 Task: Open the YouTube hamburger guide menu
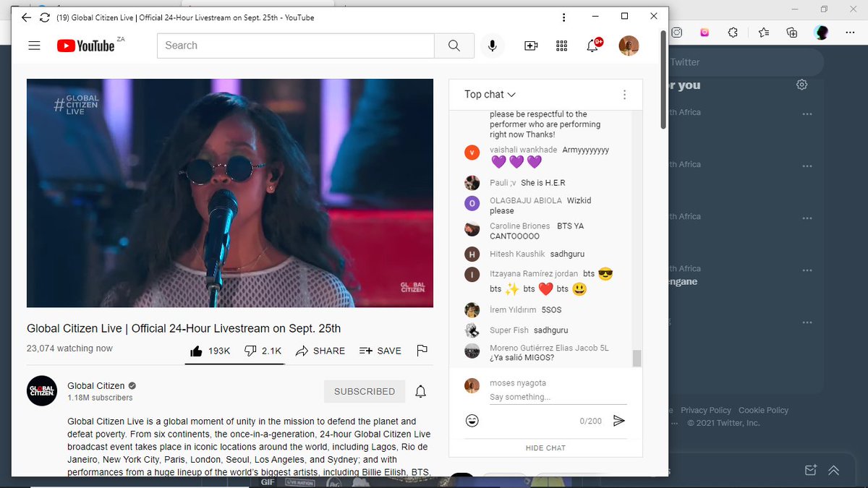coord(34,46)
